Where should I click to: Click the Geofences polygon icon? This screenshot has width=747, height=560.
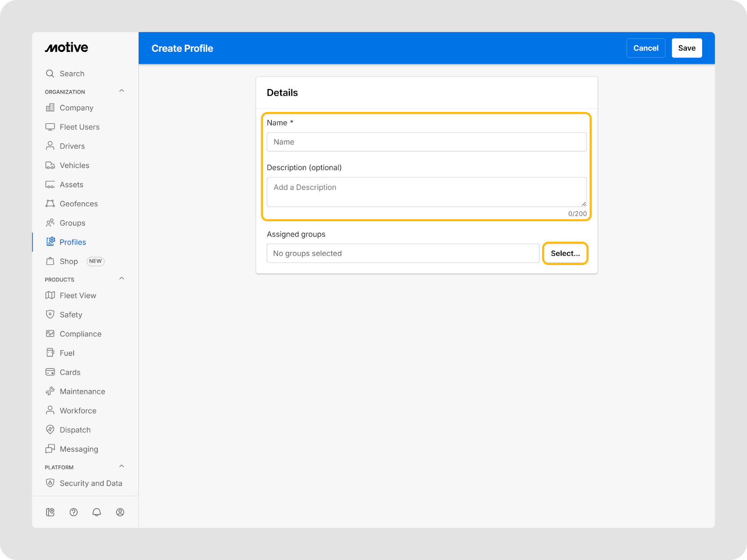pos(50,204)
